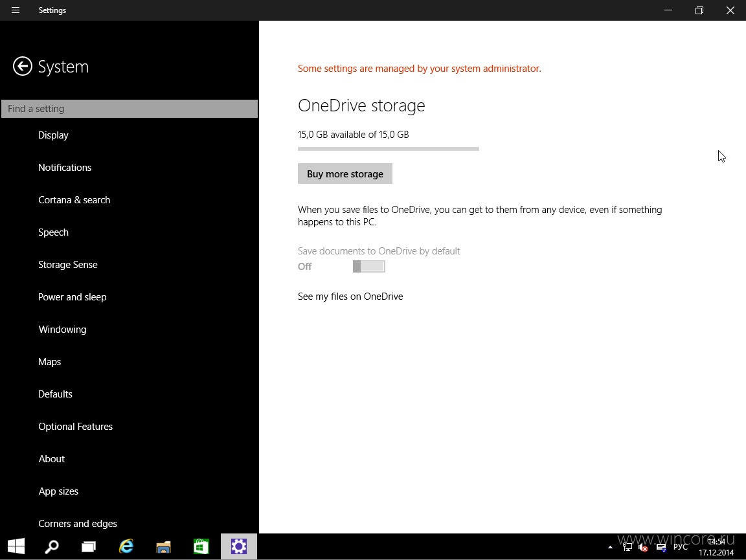
Task: Select Cortana & search category
Action: 74,200
